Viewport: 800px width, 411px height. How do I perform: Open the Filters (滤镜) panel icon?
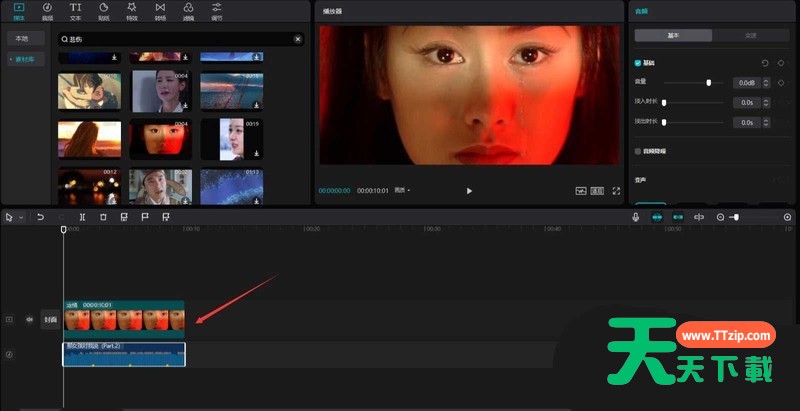tap(189, 11)
